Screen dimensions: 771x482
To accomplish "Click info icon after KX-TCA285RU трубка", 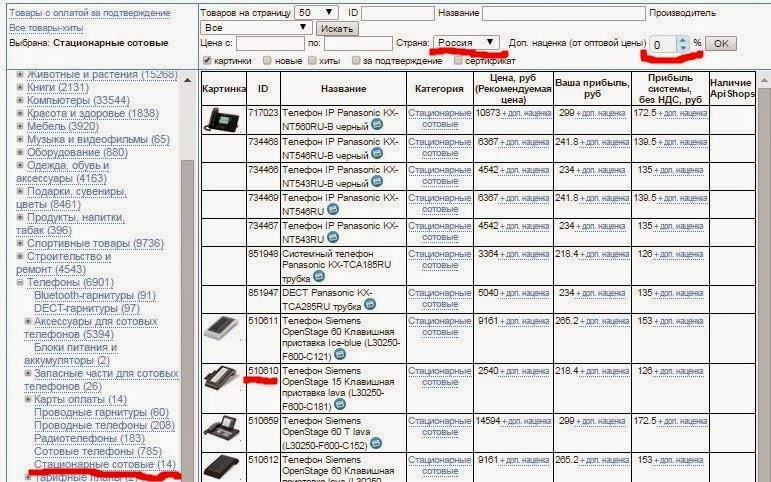I will (370, 304).
